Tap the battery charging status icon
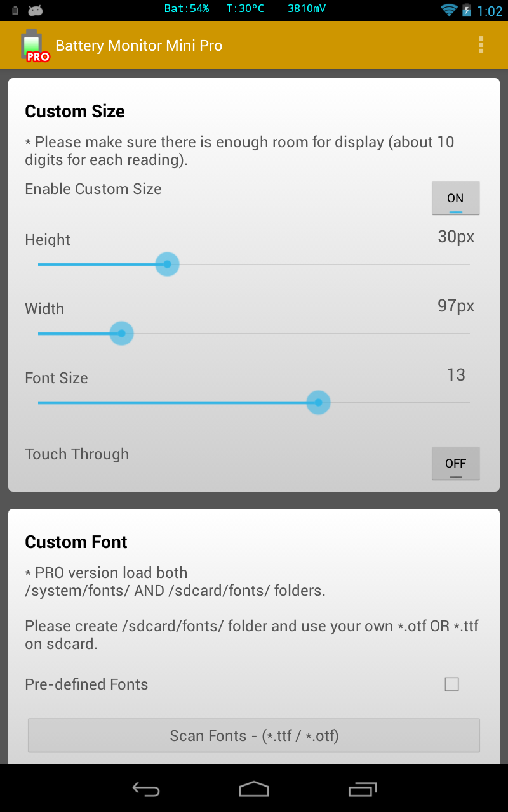 tap(467, 10)
